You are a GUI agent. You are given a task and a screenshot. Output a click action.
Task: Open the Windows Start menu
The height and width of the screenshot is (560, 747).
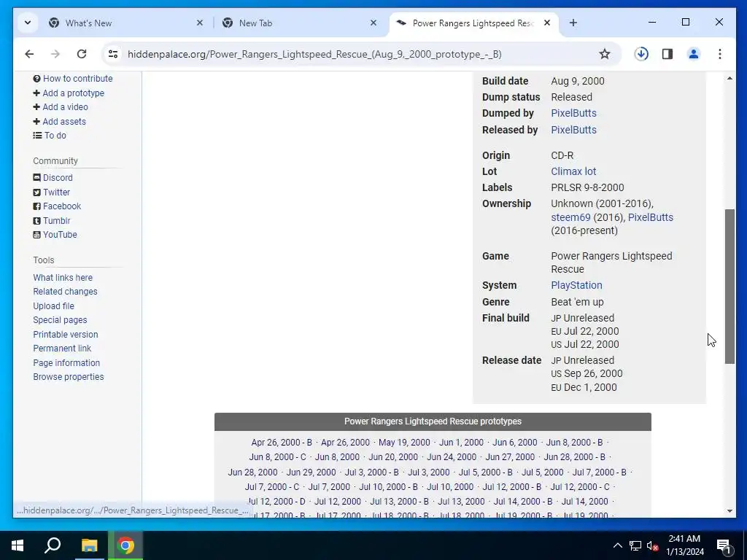(x=18, y=545)
